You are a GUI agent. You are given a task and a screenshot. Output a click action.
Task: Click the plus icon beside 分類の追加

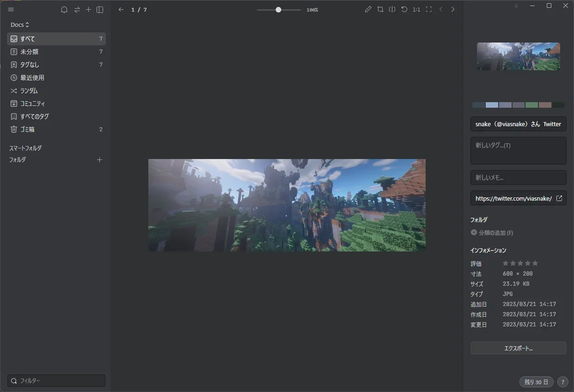[474, 233]
